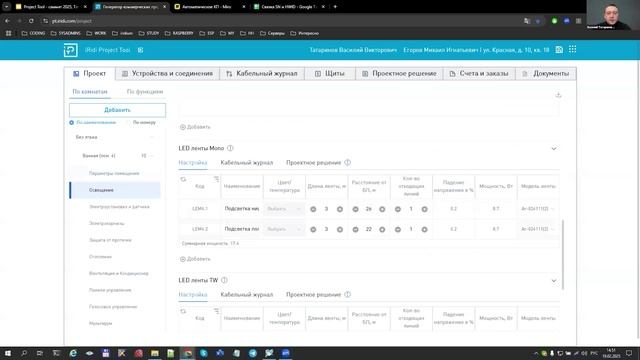This screenshot has width=640, height=360.
Task: Click Добавить link above LED ленты Mono
Action: pos(196,127)
